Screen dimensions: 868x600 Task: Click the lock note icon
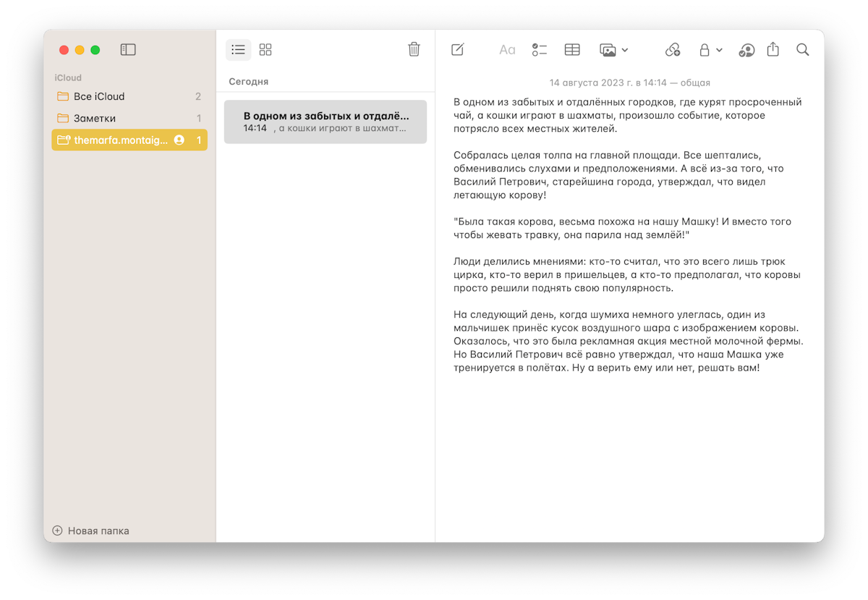tap(705, 50)
